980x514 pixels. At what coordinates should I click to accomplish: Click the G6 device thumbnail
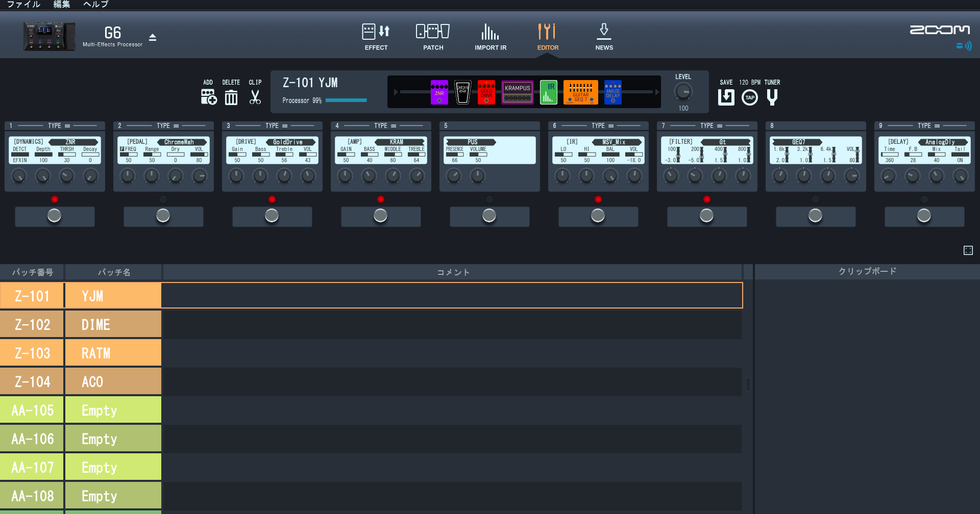[x=49, y=36]
